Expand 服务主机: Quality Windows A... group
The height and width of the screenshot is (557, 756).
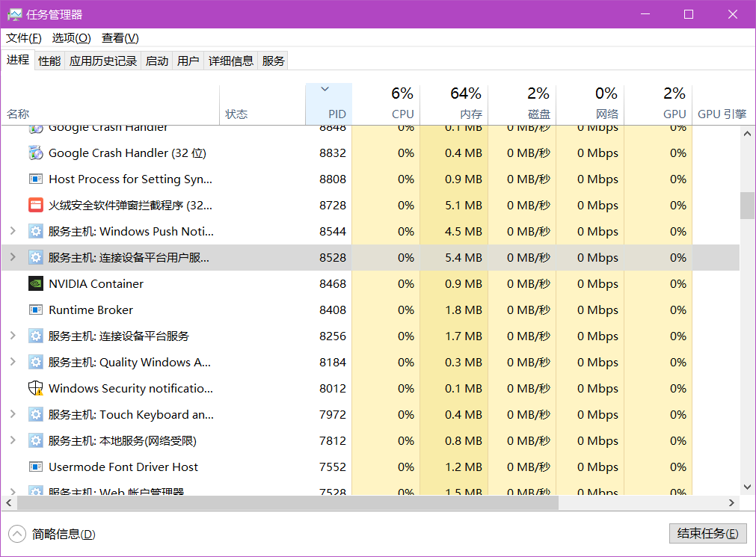coord(13,362)
